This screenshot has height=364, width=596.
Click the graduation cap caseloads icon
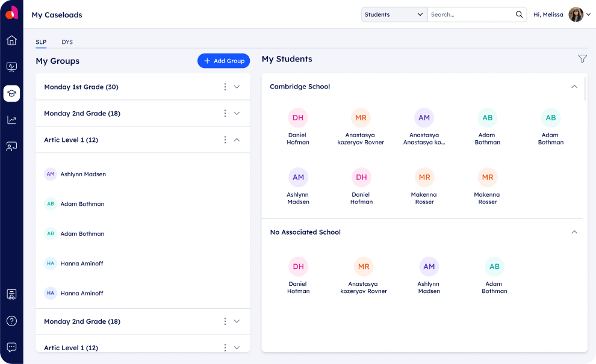pyautogui.click(x=11, y=93)
